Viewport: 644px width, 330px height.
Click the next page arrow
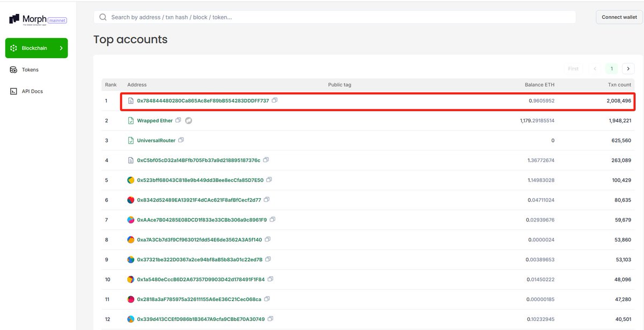point(628,69)
